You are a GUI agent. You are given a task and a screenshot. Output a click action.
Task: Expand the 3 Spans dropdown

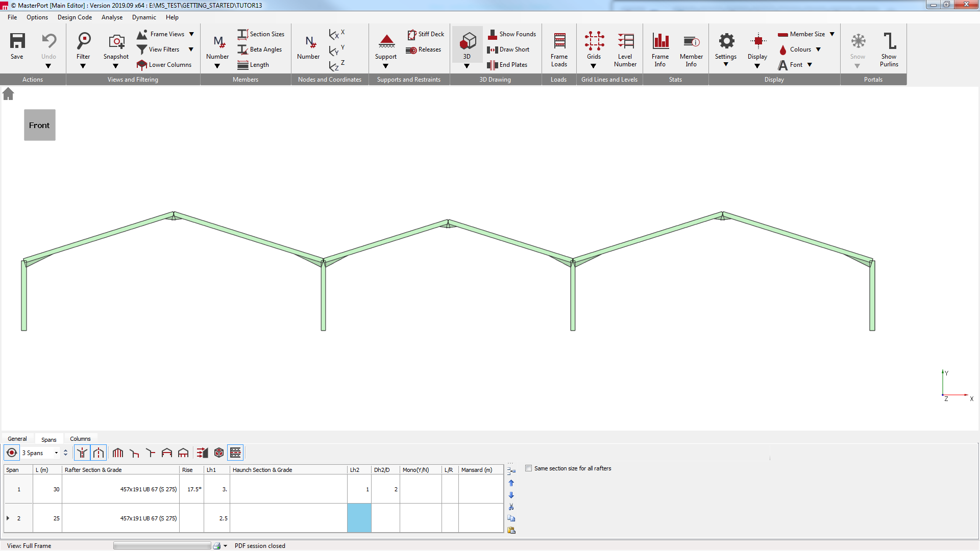coord(56,453)
